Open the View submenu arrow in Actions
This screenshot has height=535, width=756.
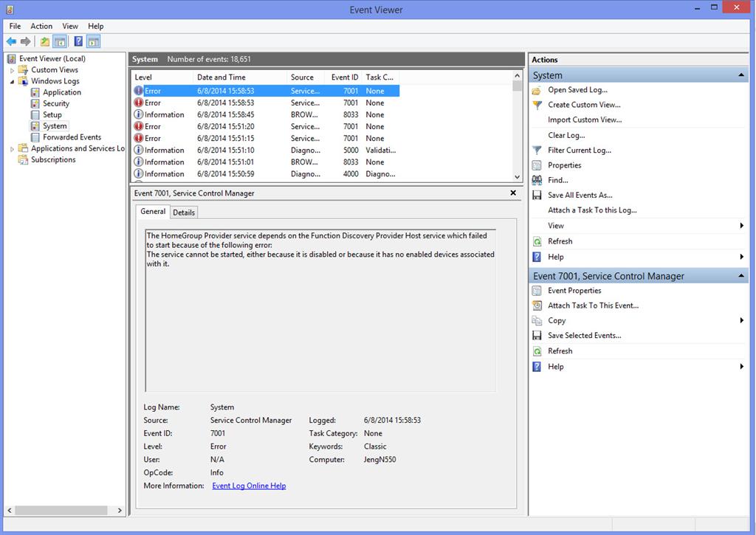[x=741, y=226]
